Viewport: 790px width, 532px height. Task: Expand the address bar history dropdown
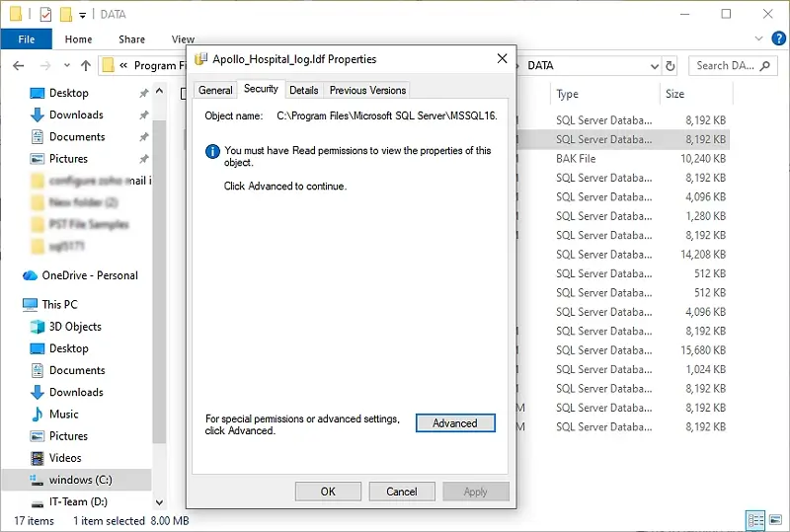point(654,66)
